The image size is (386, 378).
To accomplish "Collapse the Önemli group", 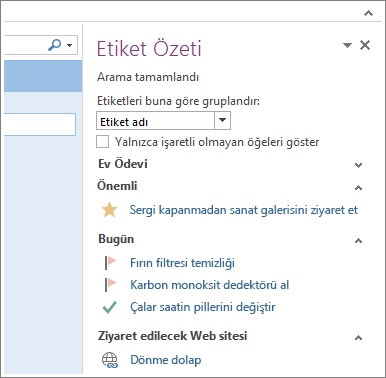I will pyautogui.click(x=359, y=188).
